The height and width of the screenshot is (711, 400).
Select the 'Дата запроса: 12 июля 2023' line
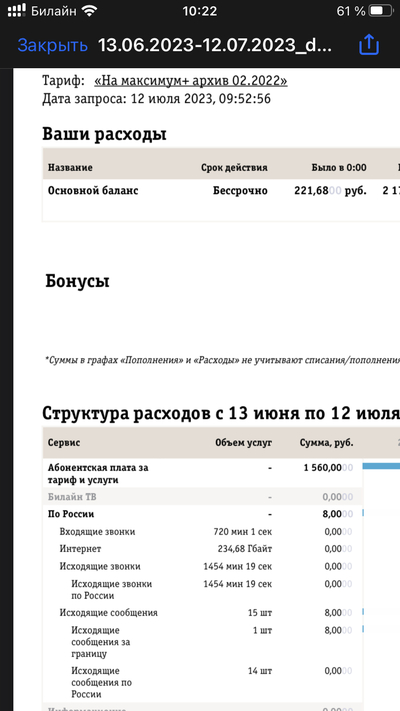(x=156, y=98)
